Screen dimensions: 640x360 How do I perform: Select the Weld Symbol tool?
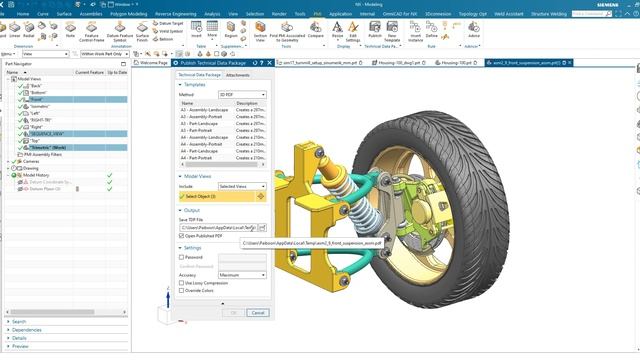168,31
